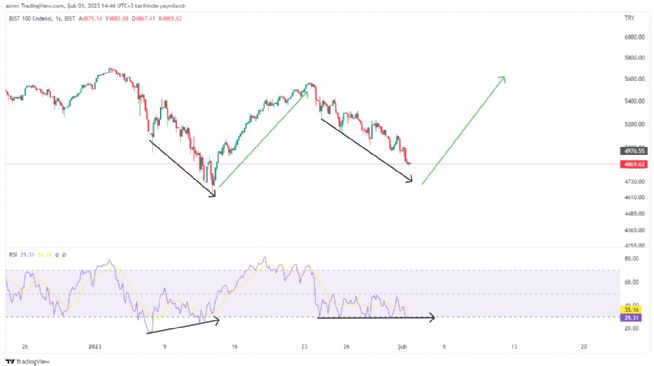The width and height of the screenshot is (654, 366).
Task: Click the date 16 on time axis
Action: pyautogui.click(x=235, y=346)
